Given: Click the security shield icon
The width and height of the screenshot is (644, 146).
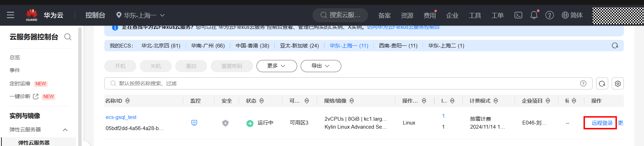Looking at the screenshot, I should click(x=226, y=123).
